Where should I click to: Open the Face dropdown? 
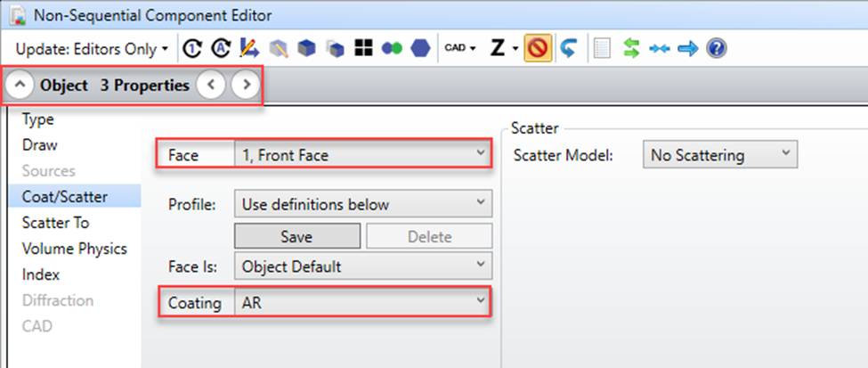click(x=363, y=155)
